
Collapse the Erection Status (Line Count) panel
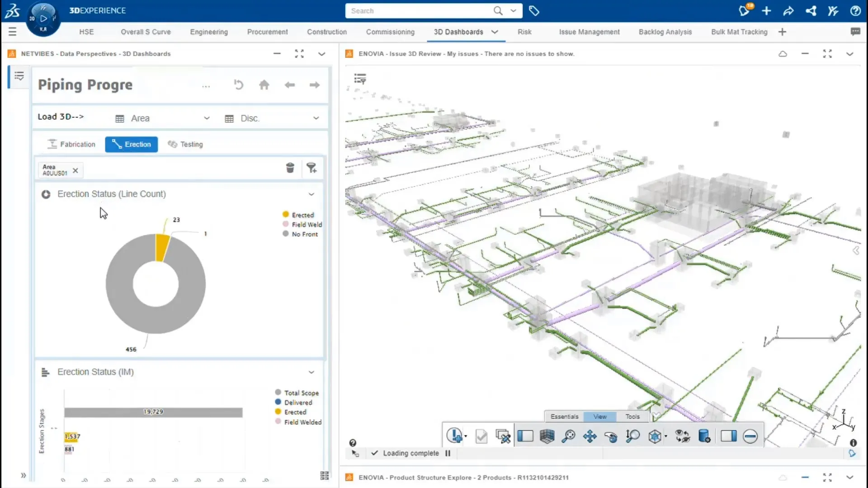tap(311, 194)
